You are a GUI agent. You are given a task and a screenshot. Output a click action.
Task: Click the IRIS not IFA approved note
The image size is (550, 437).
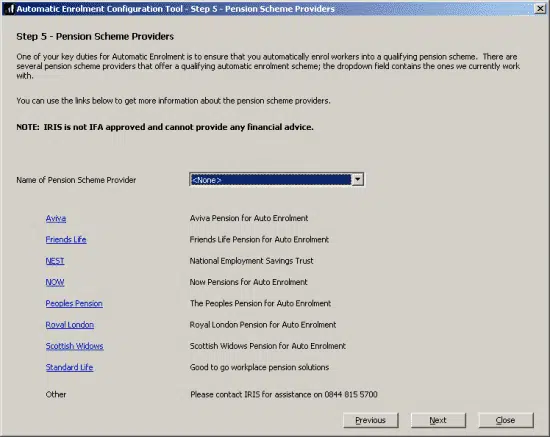coord(165,127)
